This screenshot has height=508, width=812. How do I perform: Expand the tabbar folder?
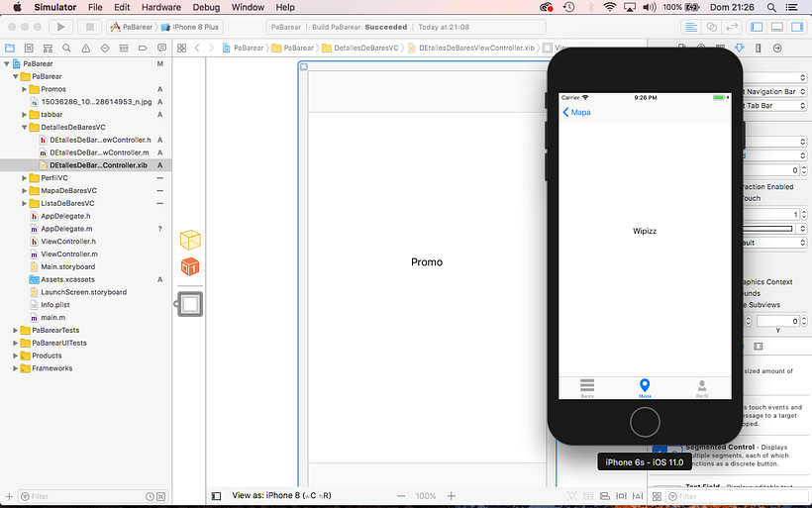(25, 115)
